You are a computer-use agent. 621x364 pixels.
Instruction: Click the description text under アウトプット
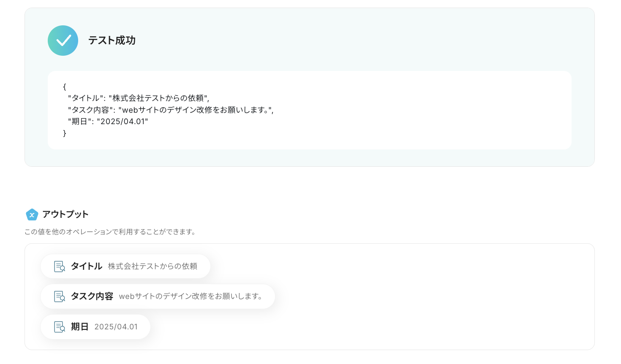110,232
